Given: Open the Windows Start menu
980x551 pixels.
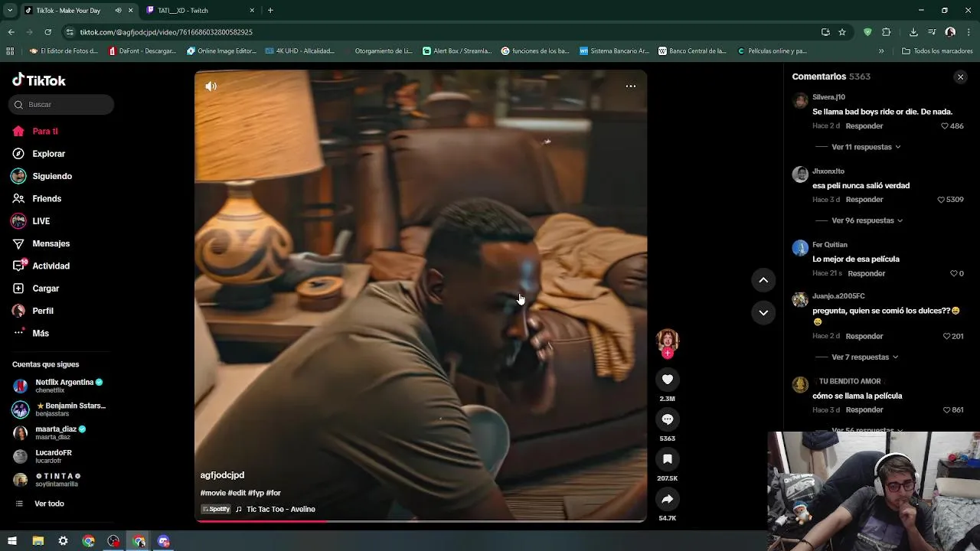Looking at the screenshot, I should tap(12, 541).
